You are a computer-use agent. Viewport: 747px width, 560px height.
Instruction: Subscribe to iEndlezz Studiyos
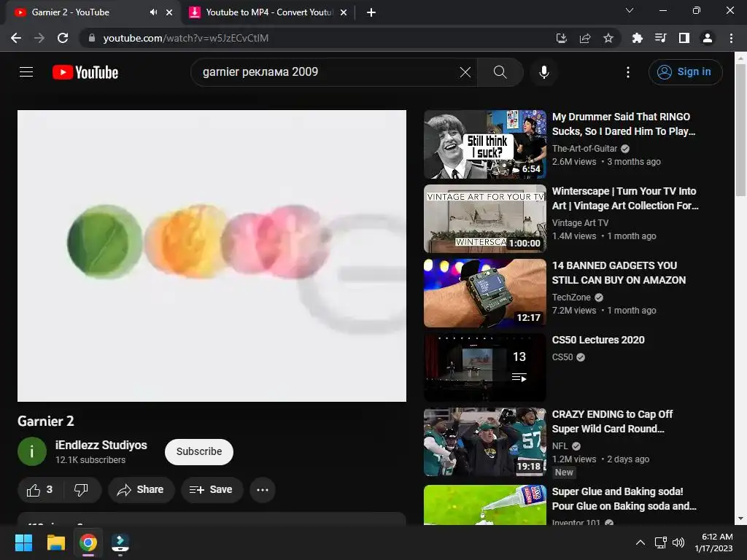[199, 451]
